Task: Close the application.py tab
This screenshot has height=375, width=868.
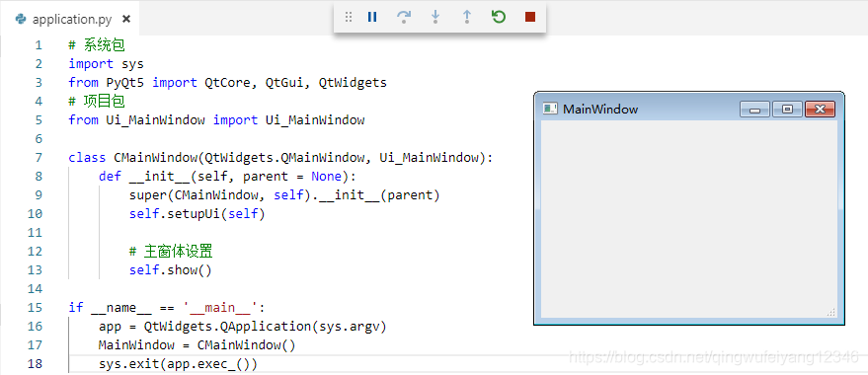Action: 126,20
